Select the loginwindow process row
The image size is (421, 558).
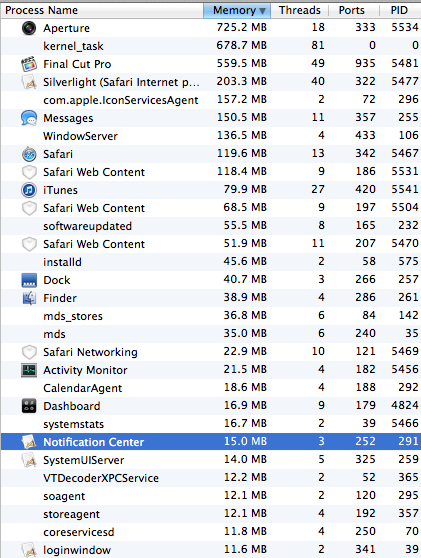click(x=211, y=549)
